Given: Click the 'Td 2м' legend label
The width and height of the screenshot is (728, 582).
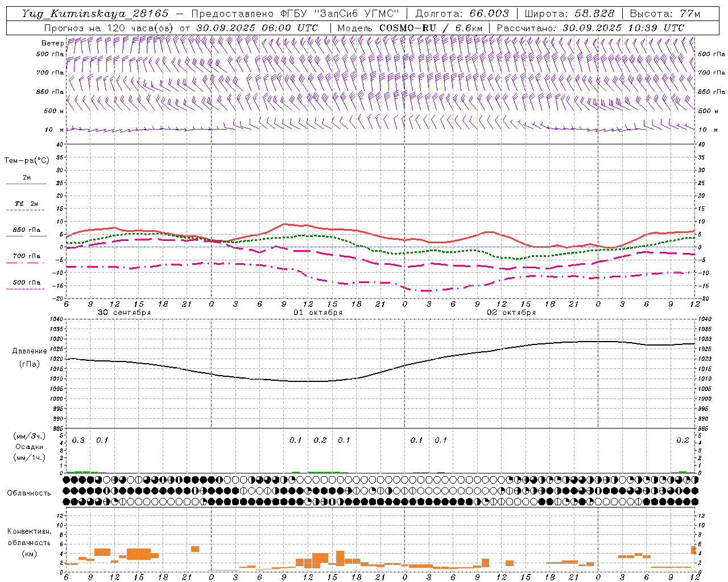Looking at the screenshot, I should [x=27, y=203].
